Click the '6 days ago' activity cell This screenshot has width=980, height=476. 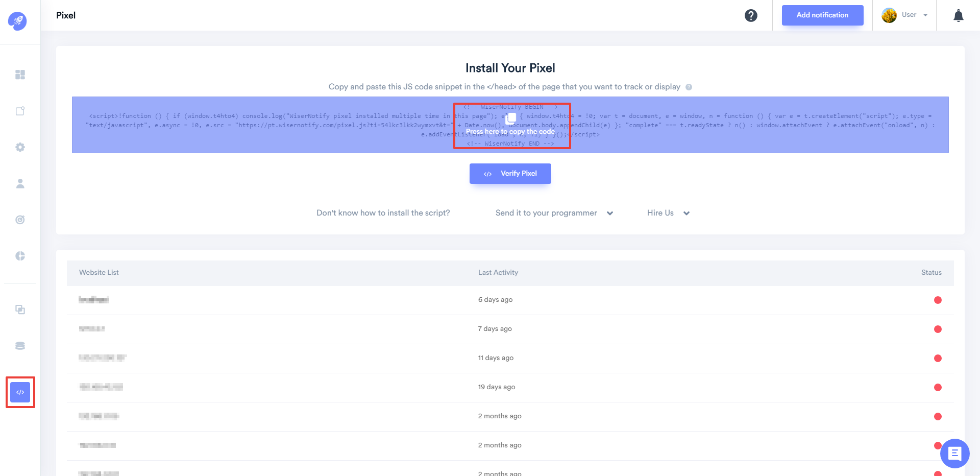point(495,300)
